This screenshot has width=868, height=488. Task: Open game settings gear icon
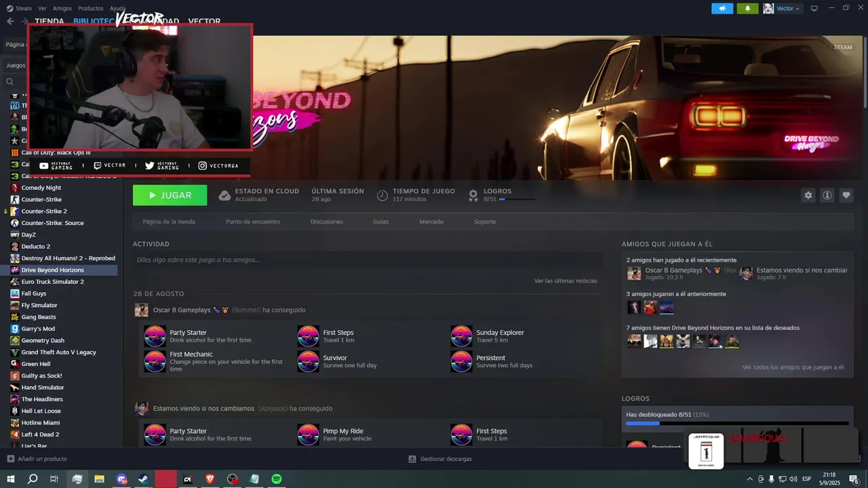point(808,195)
